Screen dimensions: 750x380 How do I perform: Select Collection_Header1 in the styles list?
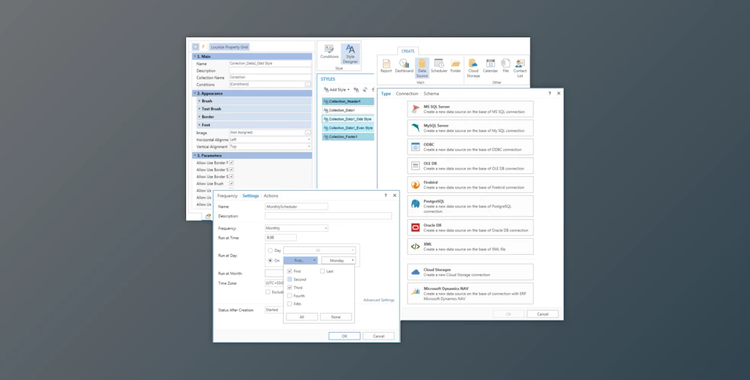click(348, 101)
